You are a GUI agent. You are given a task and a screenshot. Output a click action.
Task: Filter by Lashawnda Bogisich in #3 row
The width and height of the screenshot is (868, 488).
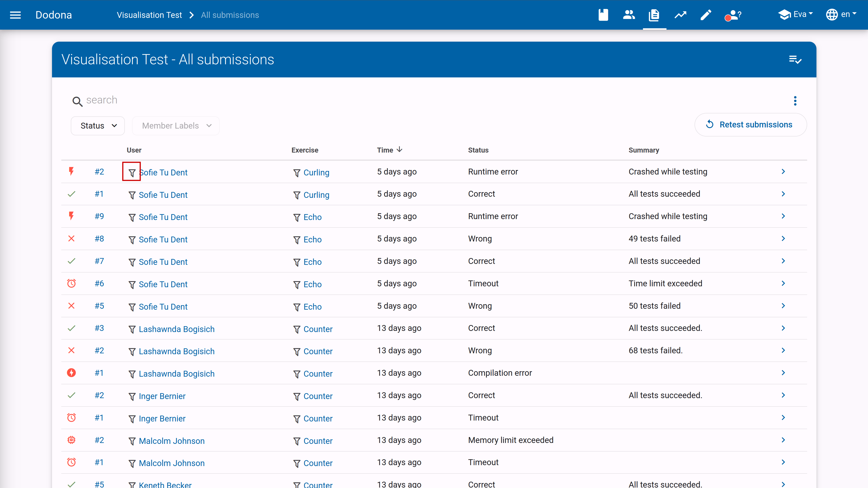[132, 329]
